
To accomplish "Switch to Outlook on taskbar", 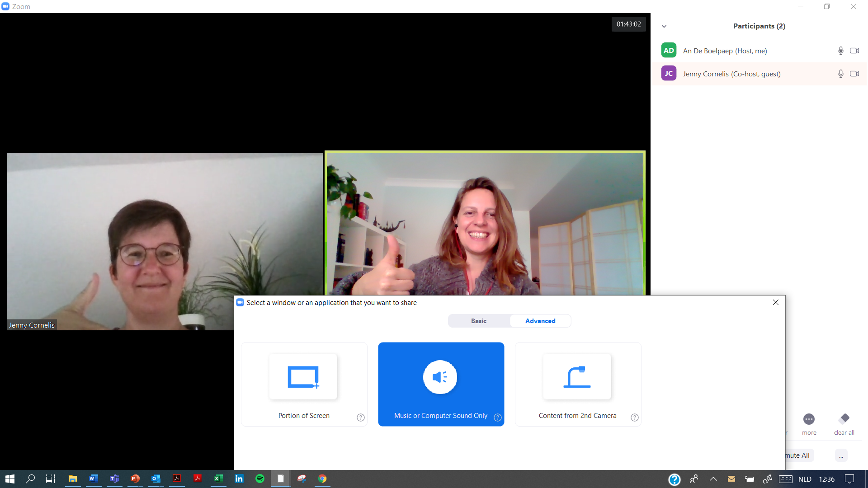I will point(156,479).
